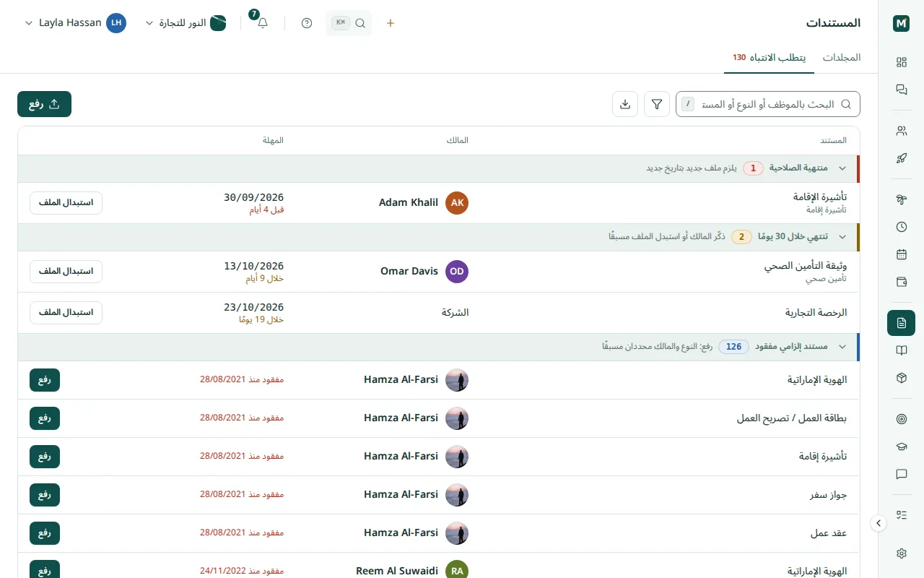Click the notifications bell icon
Viewport: 924px width, 578px height.
(x=263, y=23)
